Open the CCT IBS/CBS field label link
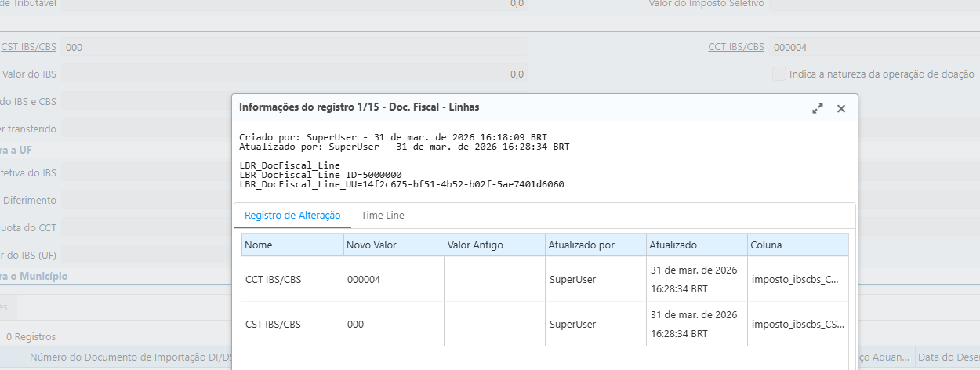The height and width of the screenshot is (370, 980). pyautogui.click(x=735, y=47)
